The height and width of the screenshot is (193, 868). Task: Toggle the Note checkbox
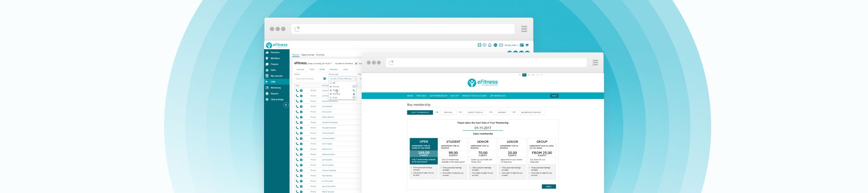pyautogui.click(x=330, y=98)
